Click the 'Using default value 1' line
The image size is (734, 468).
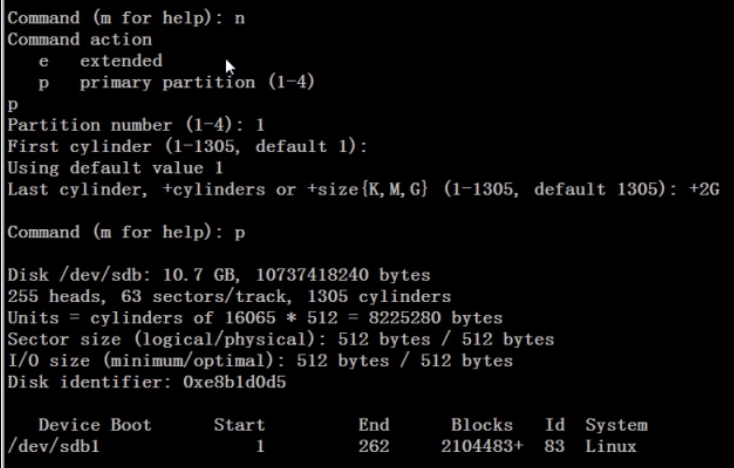[x=115, y=168]
